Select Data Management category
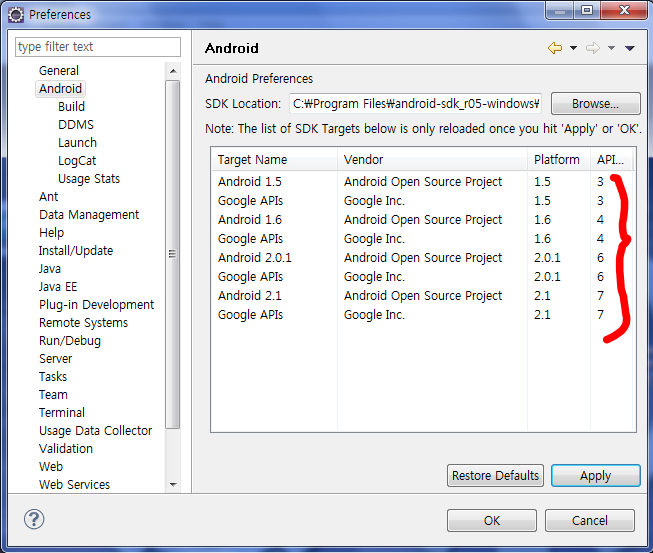The image size is (653, 553). pyautogui.click(x=89, y=214)
